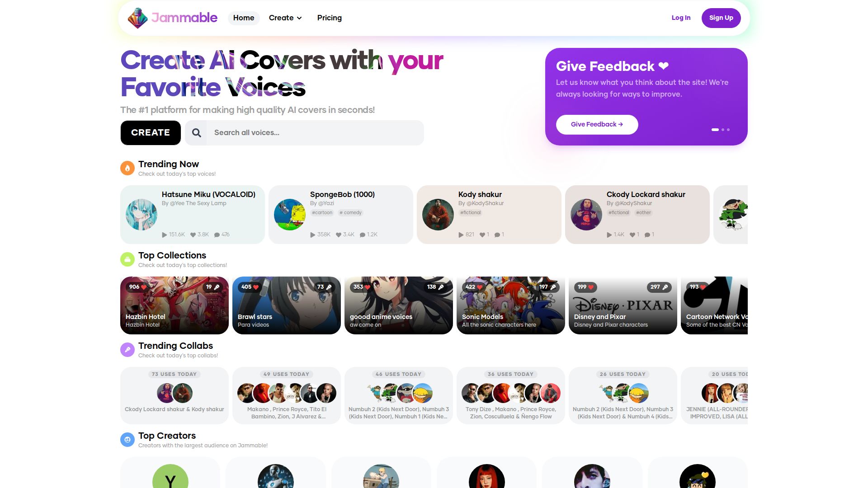Open the Pricing page
Screen dimensions: 868x488
(x=330, y=18)
